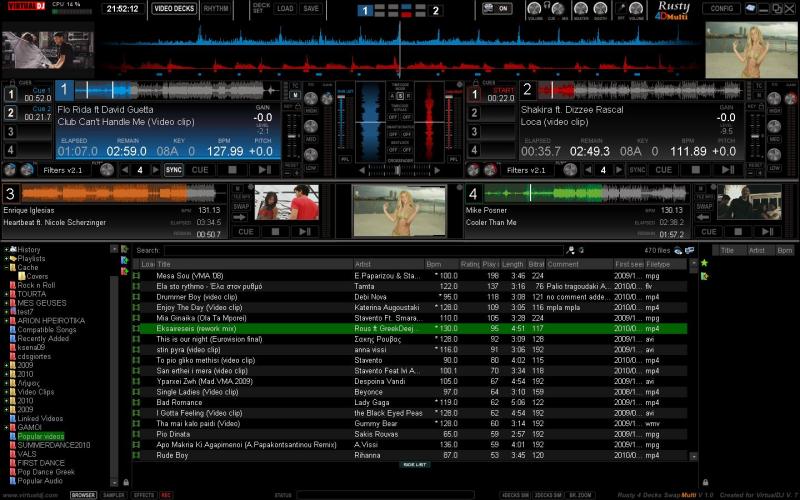800x500 pixels.
Task: Click CUE on deck 3
Action: click(x=246, y=232)
